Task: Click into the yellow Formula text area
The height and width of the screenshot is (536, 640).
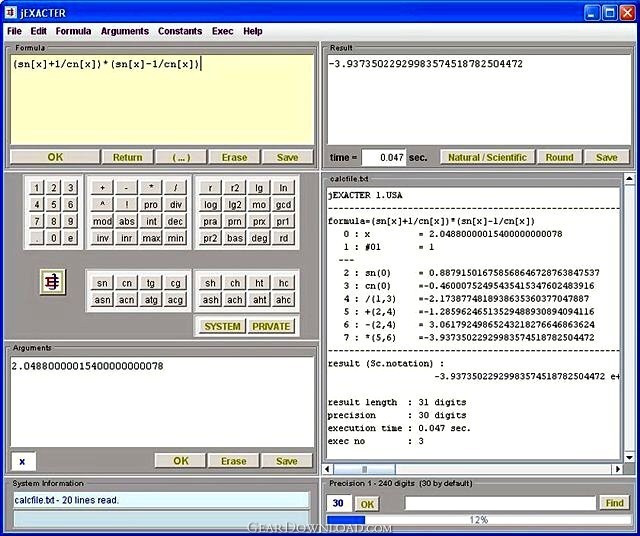Action: click(x=162, y=100)
